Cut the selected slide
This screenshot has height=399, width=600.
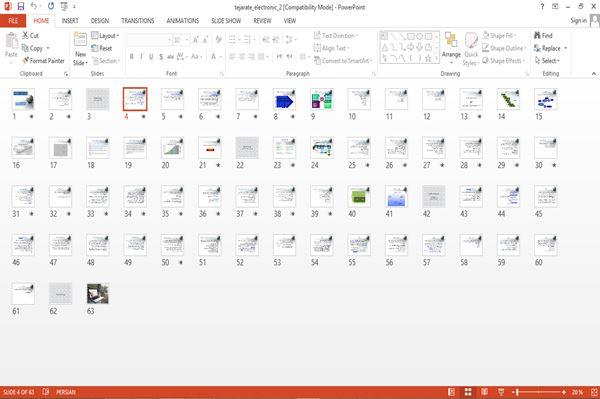(x=30, y=36)
